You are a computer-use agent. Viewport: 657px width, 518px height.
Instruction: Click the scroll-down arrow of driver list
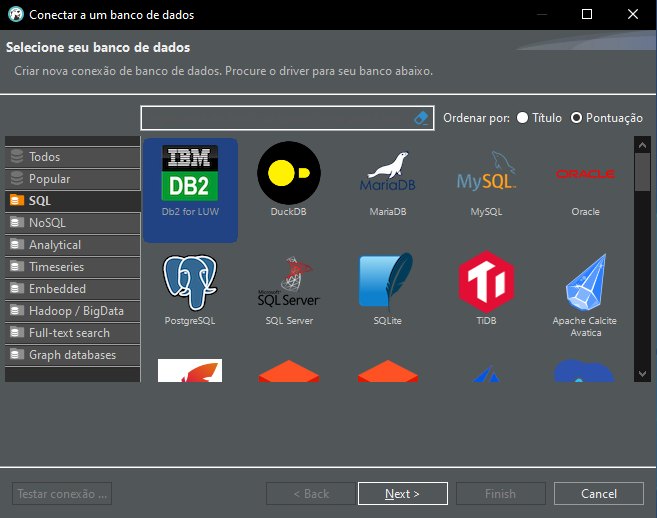[642, 373]
